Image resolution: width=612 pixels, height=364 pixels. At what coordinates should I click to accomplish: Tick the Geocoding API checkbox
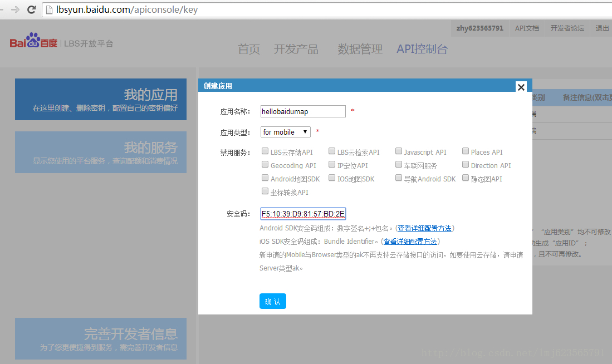[265, 164]
